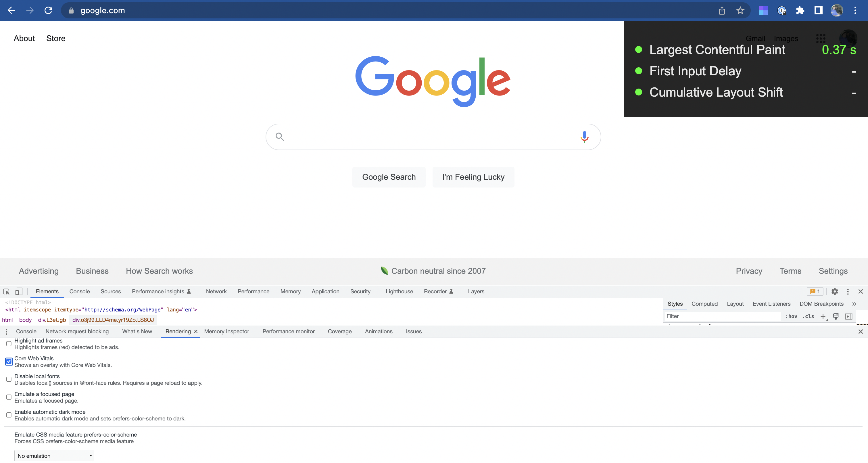Image resolution: width=868 pixels, height=463 pixels.
Task: Expand more Styles pane tabs chevron
Action: (854, 304)
